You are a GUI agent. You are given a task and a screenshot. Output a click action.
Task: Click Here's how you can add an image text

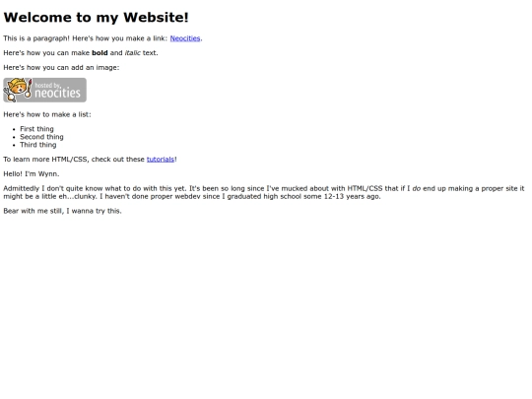(x=61, y=68)
